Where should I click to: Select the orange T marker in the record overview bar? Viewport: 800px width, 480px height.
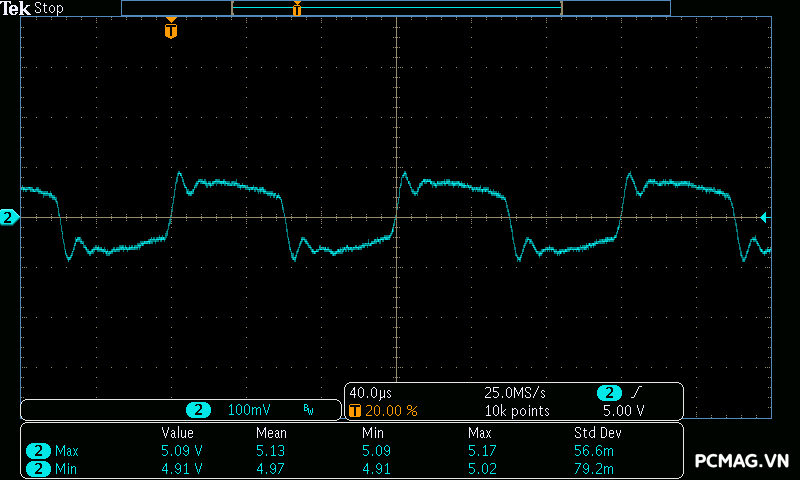297,8
